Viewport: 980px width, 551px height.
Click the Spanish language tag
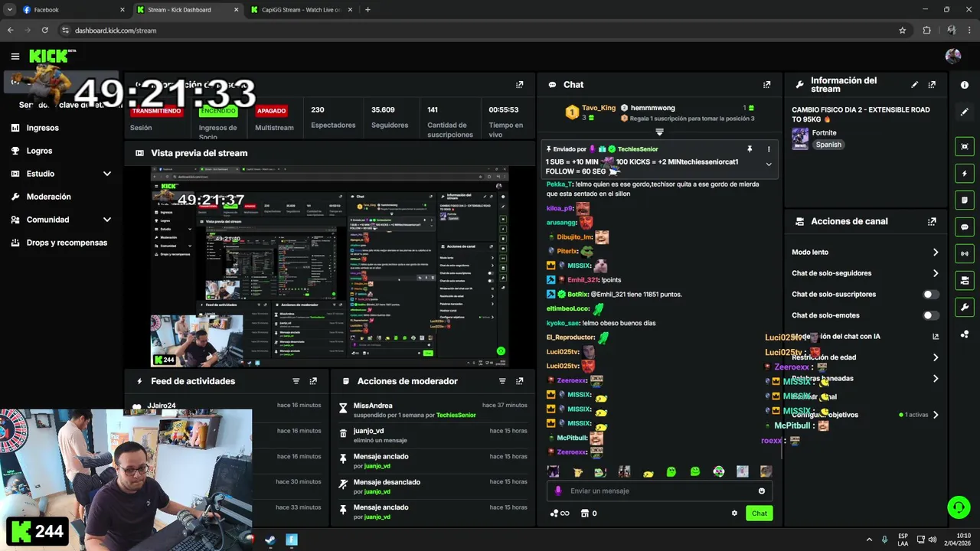pyautogui.click(x=828, y=145)
